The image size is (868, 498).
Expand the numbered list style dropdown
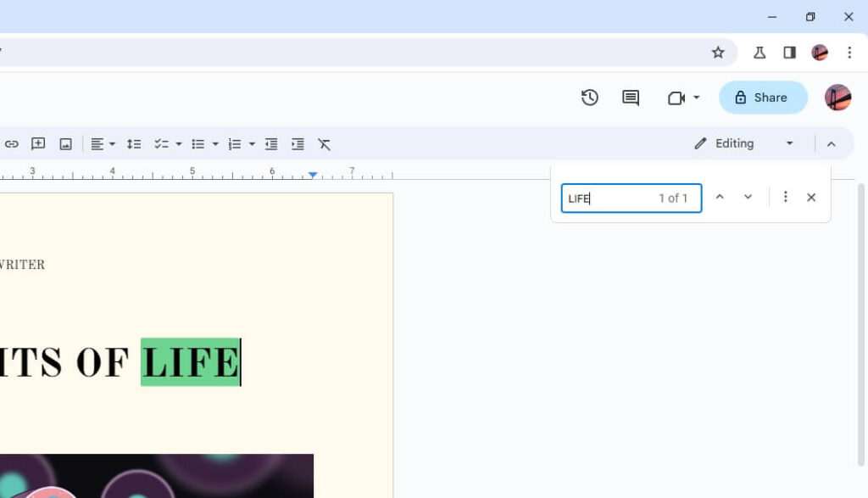(x=251, y=143)
